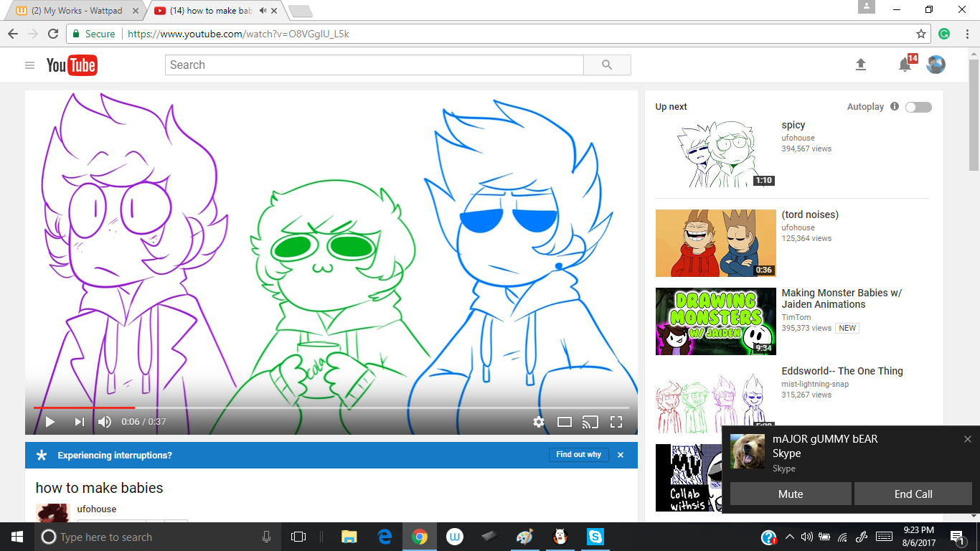This screenshot has width=980, height=551.
Task: Mute the Skype call
Action: click(791, 494)
